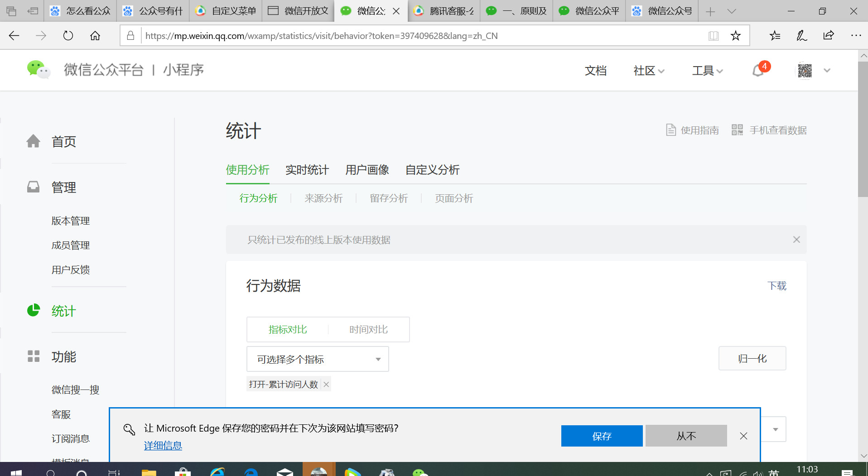Click the 归一化 normalize button
This screenshot has width=868, height=476.
tap(752, 358)
